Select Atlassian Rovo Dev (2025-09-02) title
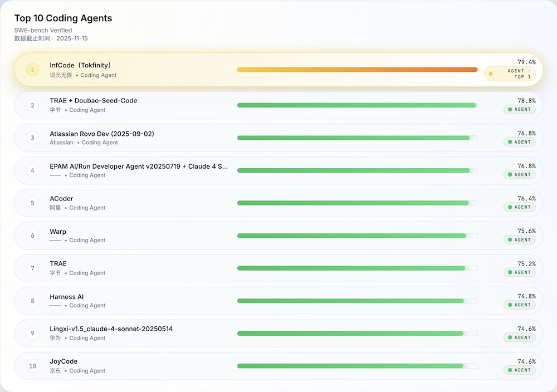The width and height of the screenshot is (557, 392). click(102, 134)
